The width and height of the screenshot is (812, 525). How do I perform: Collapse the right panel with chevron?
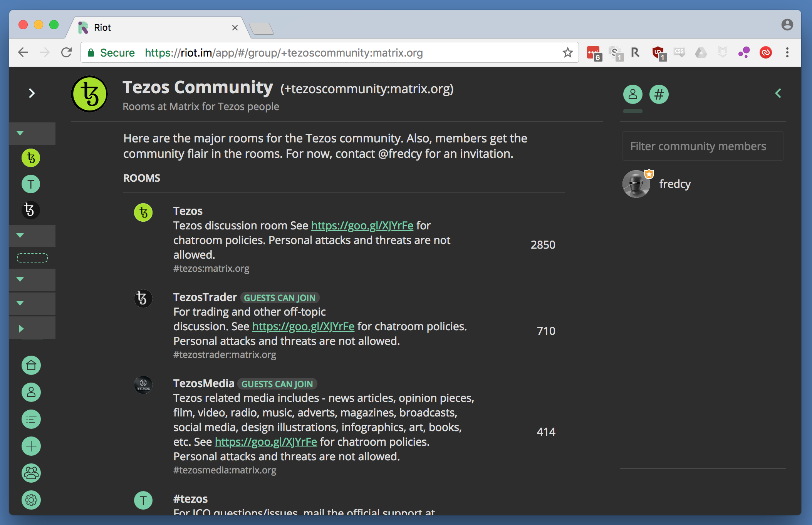click(x=778, y=93)
